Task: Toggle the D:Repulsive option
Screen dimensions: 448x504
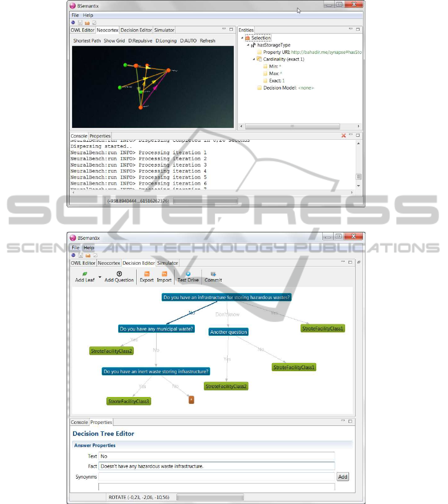Action: tap(140, 41)
